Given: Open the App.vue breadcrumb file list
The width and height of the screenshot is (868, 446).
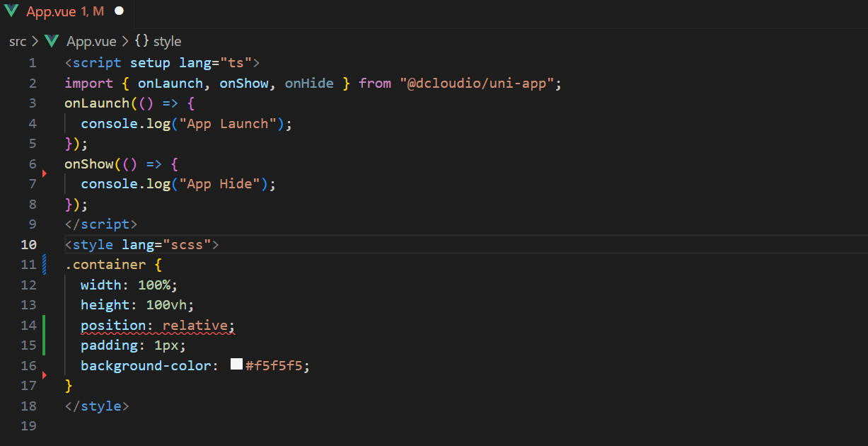Looking at the screenshot, I should (x=91, y=41).
